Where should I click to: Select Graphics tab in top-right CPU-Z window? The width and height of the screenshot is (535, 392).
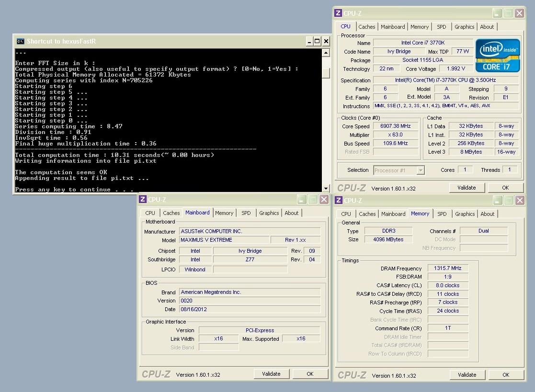pyautogui.click(x=465, y=27)
